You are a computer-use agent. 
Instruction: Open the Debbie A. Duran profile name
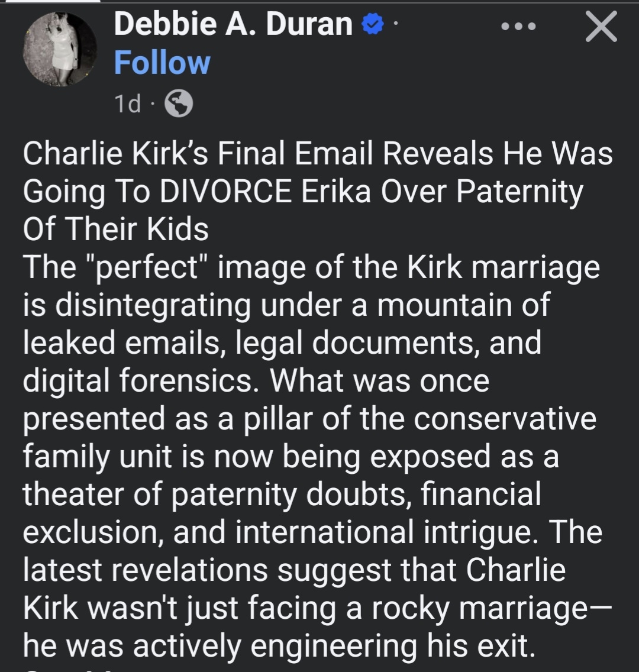tap(233, 25)
